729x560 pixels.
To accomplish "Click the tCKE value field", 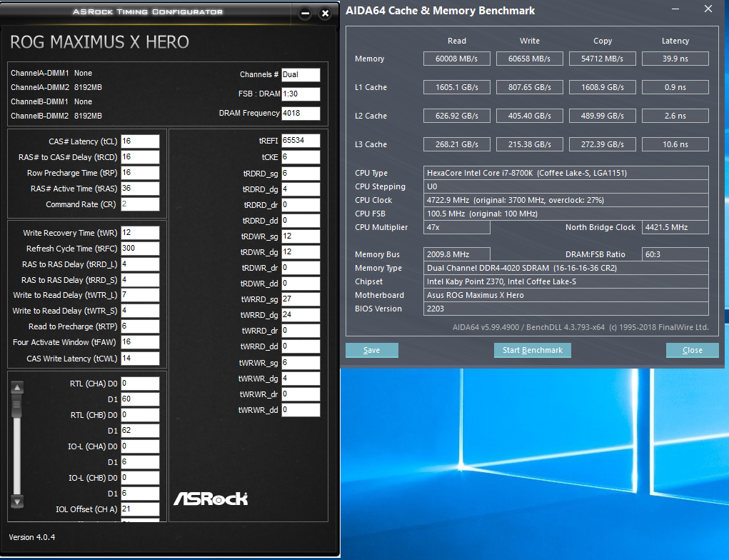I will pyautogui.click(x=301, y=157).
